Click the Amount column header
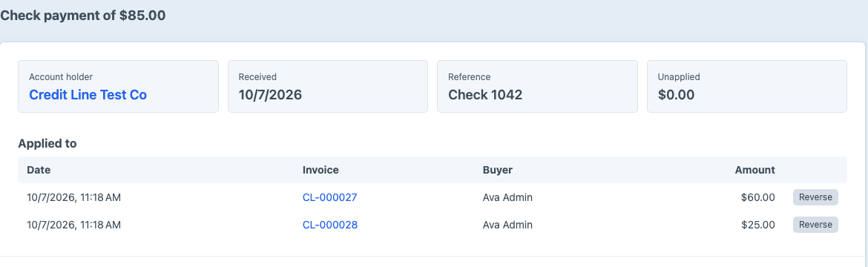Image resolution: width=868 pixels, height=267 pixels. pos(755,170)
